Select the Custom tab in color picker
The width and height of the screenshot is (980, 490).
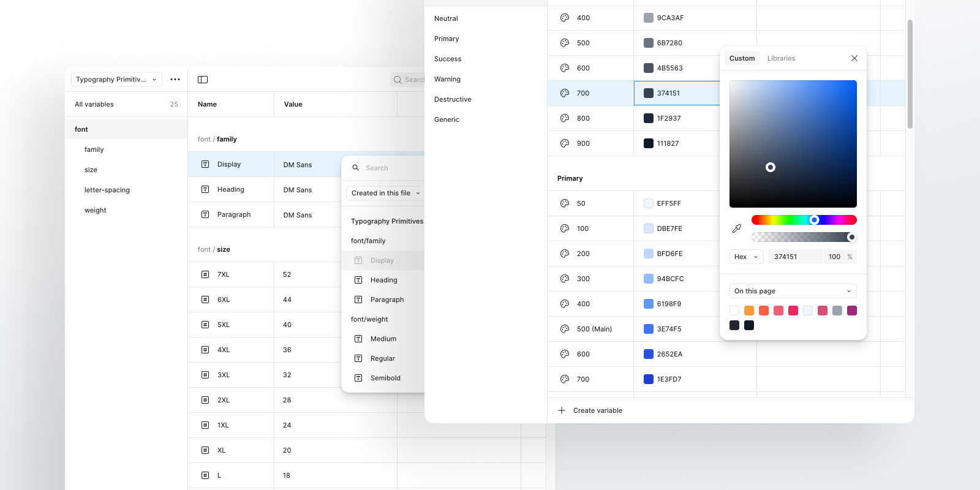[742, 58]
